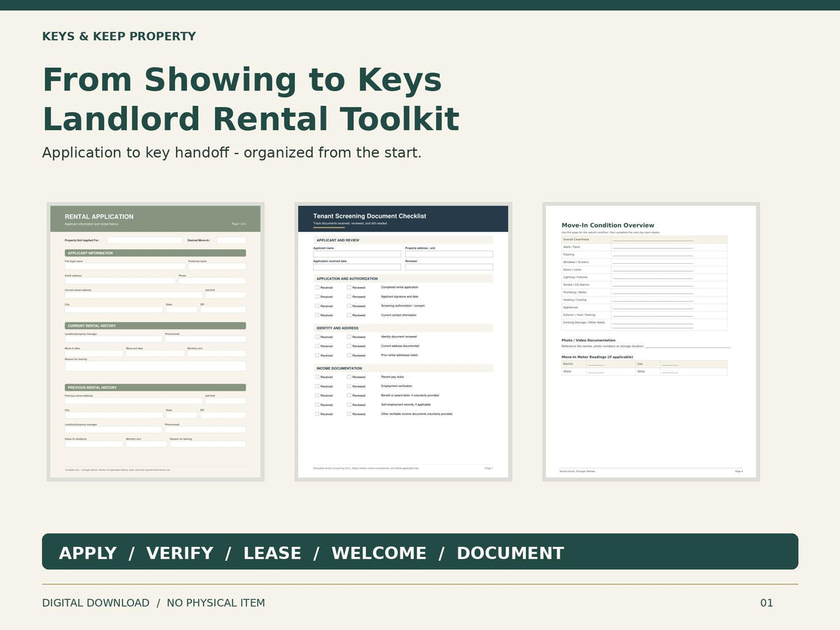Check Reviewed for Current address documented
This screenshot has width=840, height=630.
click(349, 346)
